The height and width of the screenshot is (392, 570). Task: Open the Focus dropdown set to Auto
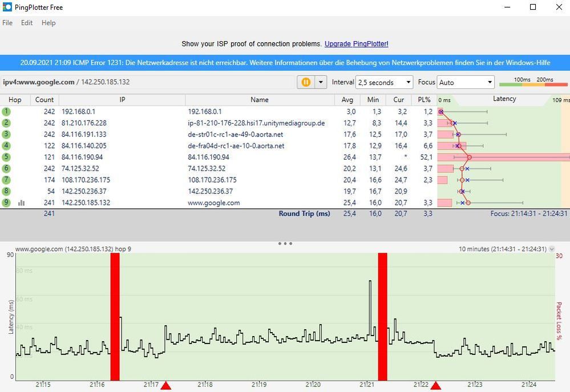(x=466, y=82)
